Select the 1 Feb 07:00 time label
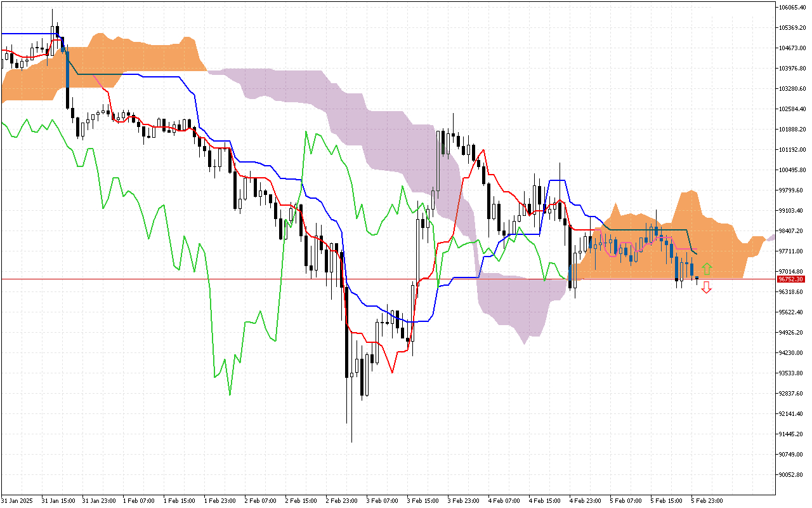This screenshot has width=812, height=508. point(139,500)
